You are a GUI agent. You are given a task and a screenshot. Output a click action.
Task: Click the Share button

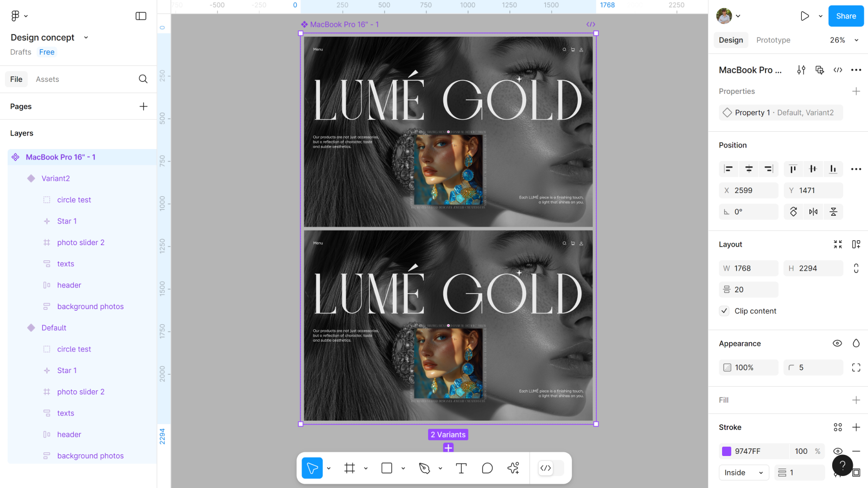pyautogui.click(x=846, y=16)
